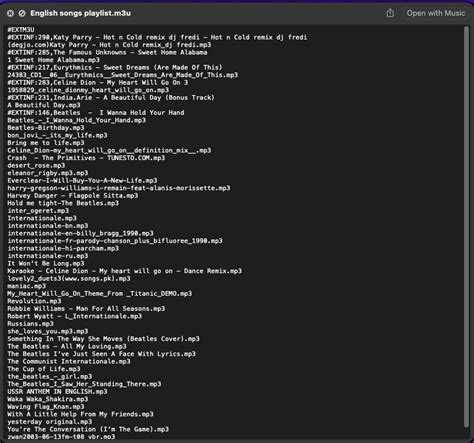Click the line 'yesterday original.mp3'
Viewport: 474px width, 443px height.
[x=49, y=422]
